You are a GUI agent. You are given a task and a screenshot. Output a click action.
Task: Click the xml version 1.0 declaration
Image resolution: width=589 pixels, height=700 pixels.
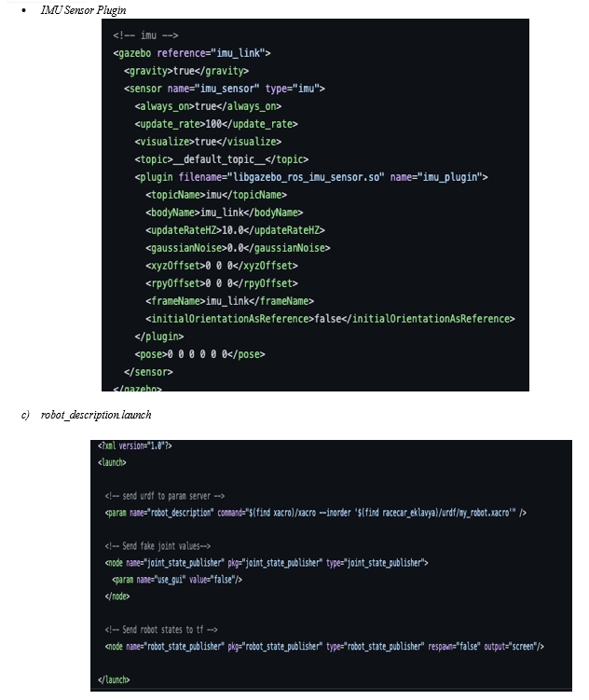135,446
